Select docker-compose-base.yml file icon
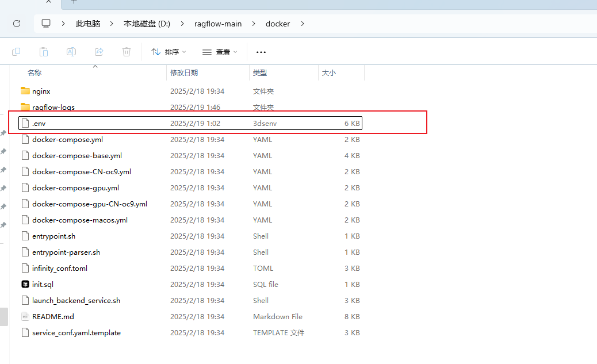 [25, 155]
